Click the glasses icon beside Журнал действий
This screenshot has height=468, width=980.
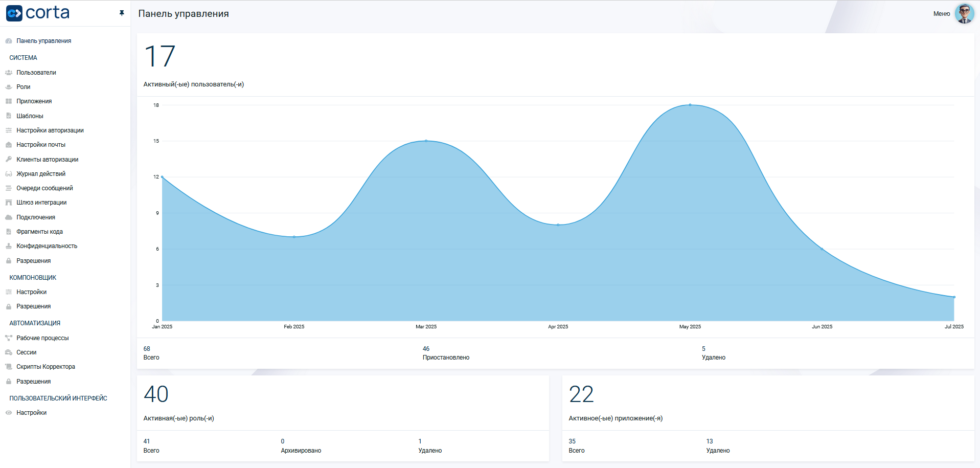[x=9, y=174]
